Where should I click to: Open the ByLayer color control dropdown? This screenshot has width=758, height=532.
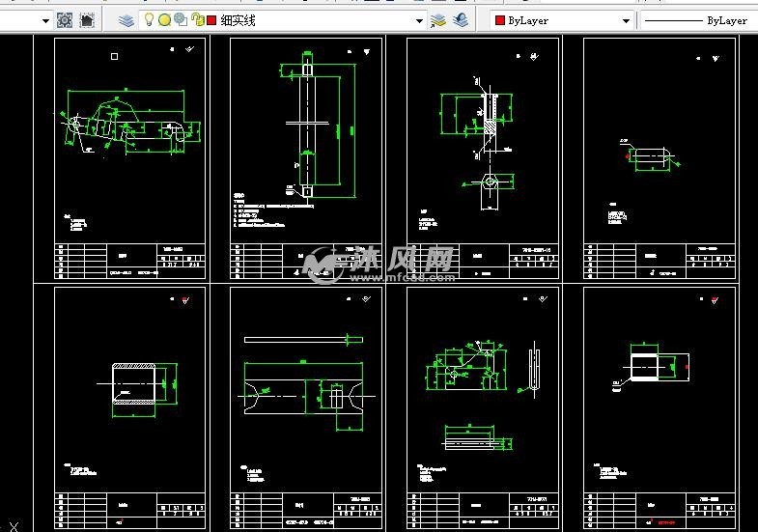coord(562,21)
